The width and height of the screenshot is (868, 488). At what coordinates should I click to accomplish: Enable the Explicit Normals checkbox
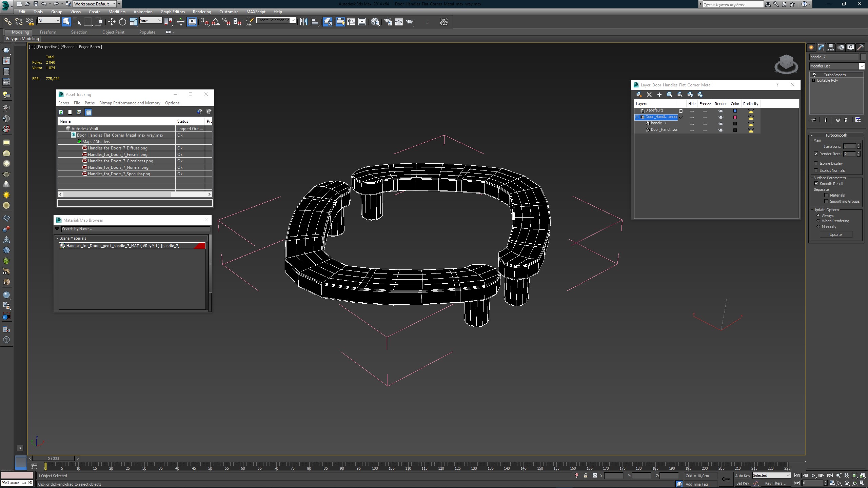click(x=816, y=170)
